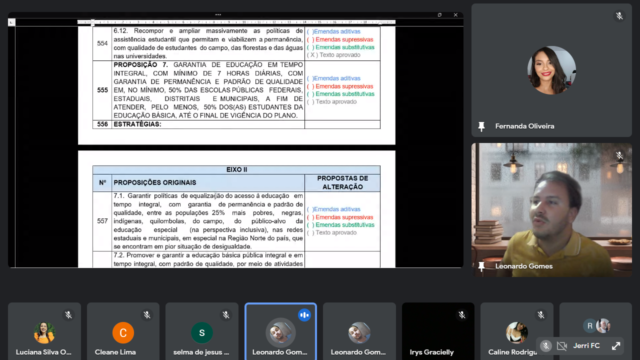640x360 pixels.
Task: Select Luciana Silva's participant tile
Action: pyautogui.click(x=44, y=331)
